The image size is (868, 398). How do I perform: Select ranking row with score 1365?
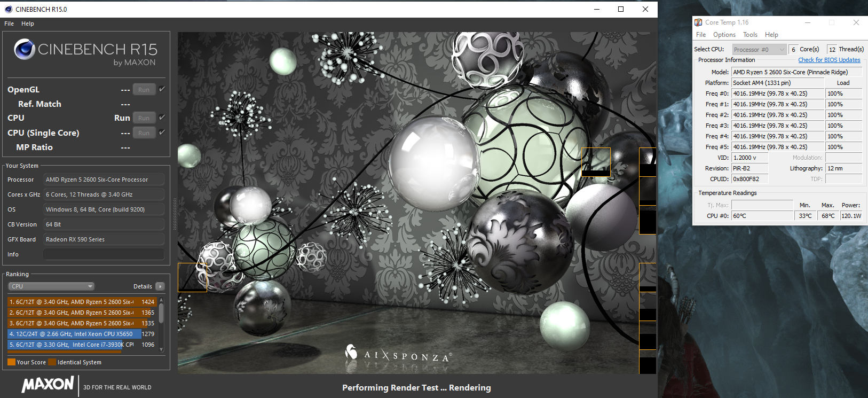click(82, 313)
